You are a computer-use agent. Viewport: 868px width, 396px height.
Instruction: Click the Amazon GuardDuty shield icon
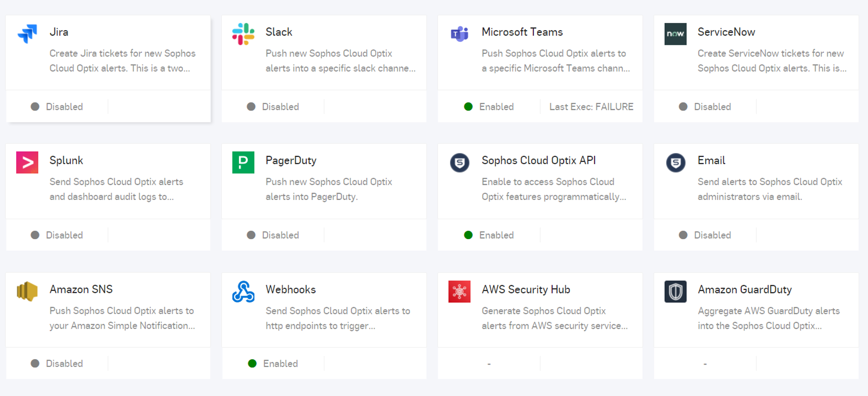(x=675, y=291)
